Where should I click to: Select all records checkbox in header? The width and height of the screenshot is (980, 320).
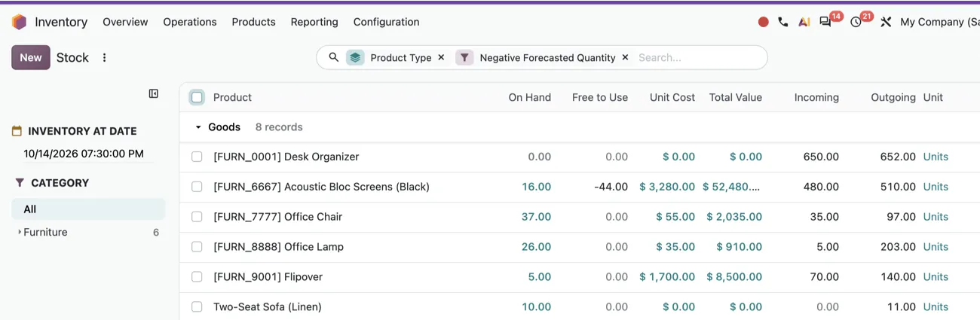click(x=197, y=97)
